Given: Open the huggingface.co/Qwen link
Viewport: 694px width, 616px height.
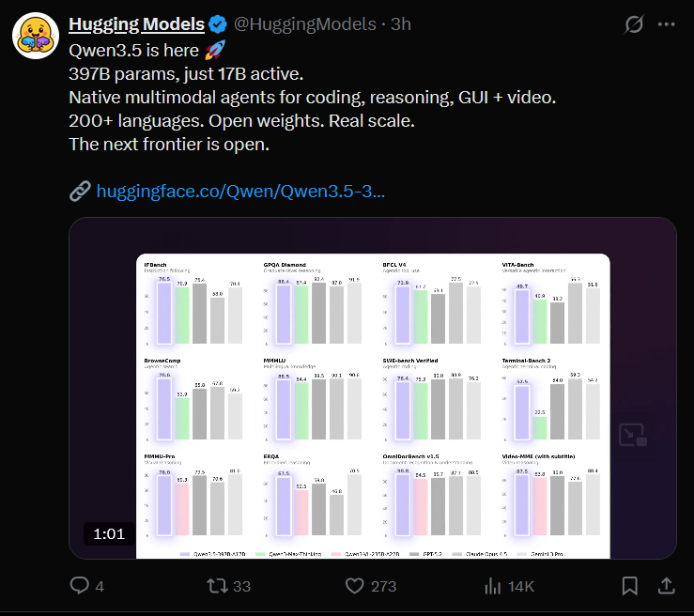Looking at the screenshot, I should click(239, 192).
